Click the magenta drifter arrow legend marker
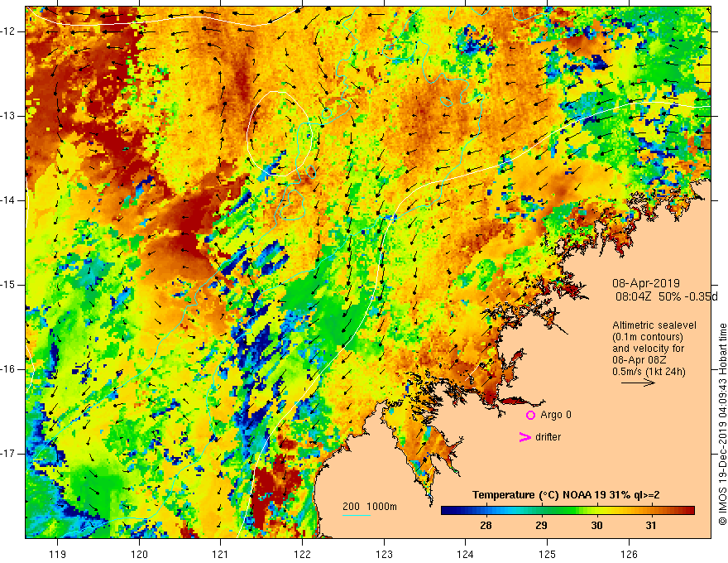Image resolution: width=728 pixels, height=563 pixels. click(x=524, y=437)
